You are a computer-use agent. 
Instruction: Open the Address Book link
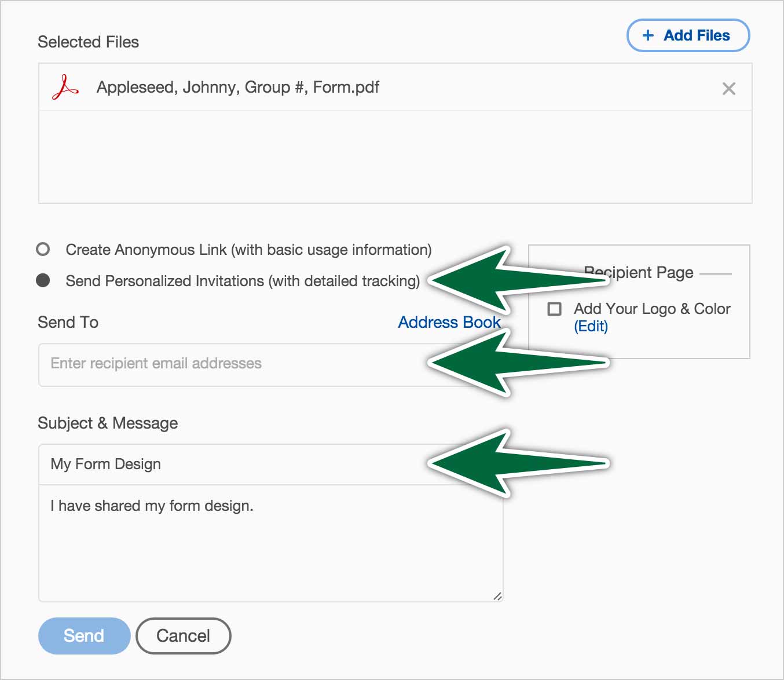coord(449,322)
